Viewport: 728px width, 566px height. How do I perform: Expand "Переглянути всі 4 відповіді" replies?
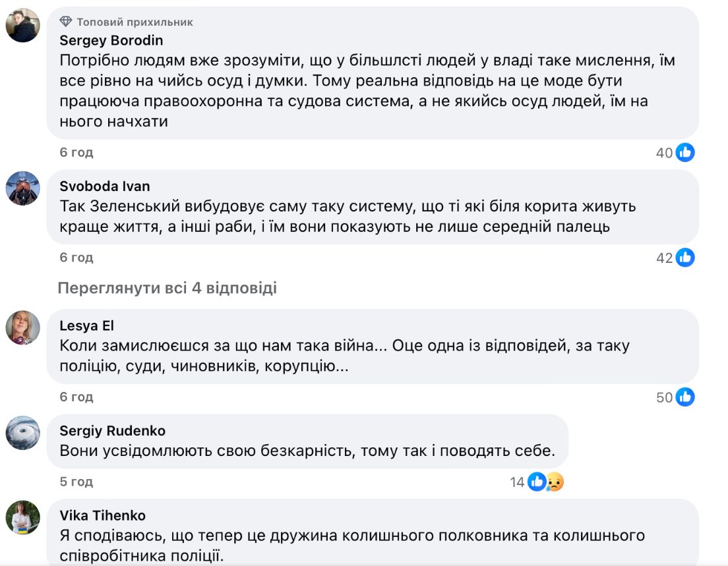coord(167,288)
